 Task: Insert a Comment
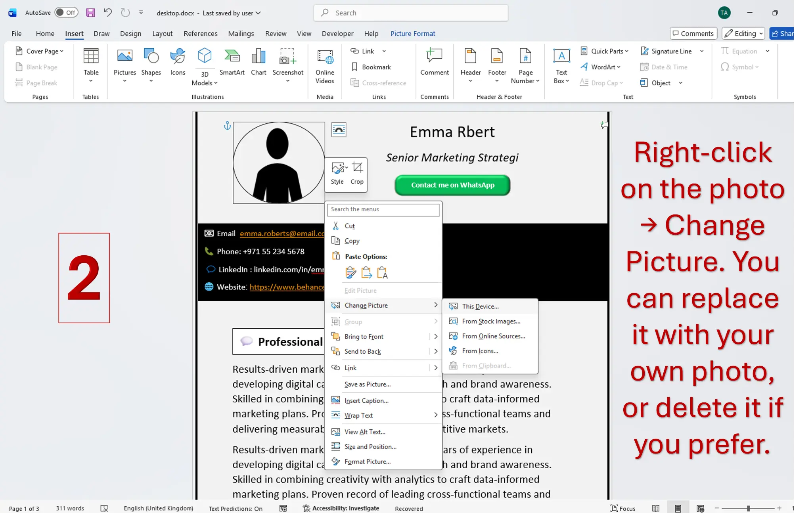coord(434,63)
